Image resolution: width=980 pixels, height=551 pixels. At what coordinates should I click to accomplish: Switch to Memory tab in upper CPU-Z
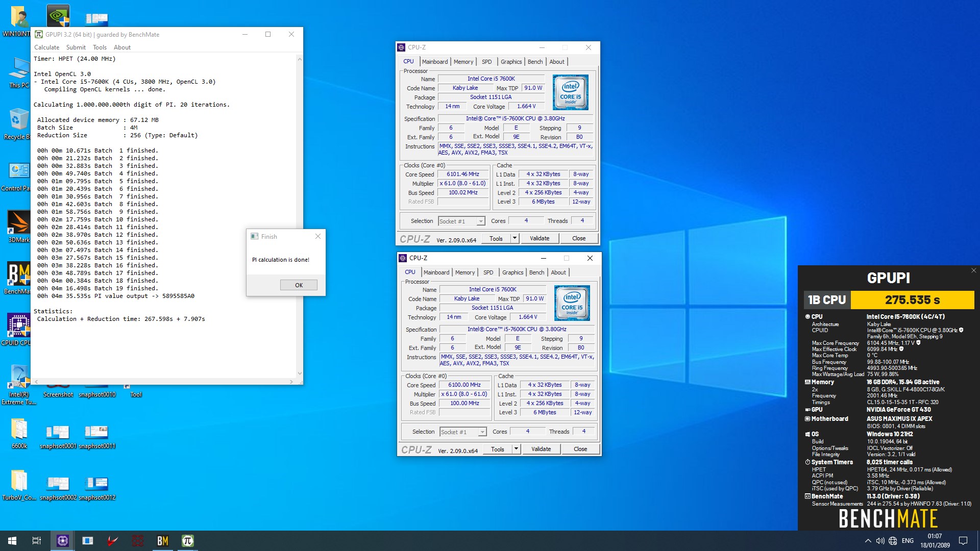(x=463, y=62)
